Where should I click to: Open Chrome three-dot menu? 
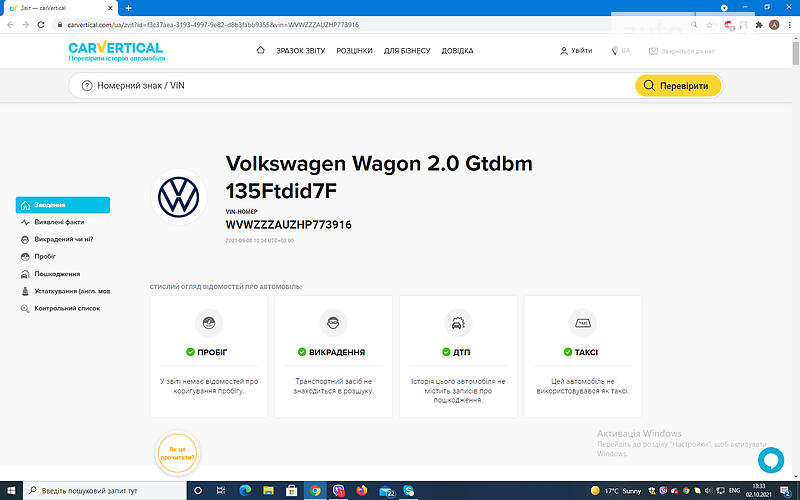789,24
